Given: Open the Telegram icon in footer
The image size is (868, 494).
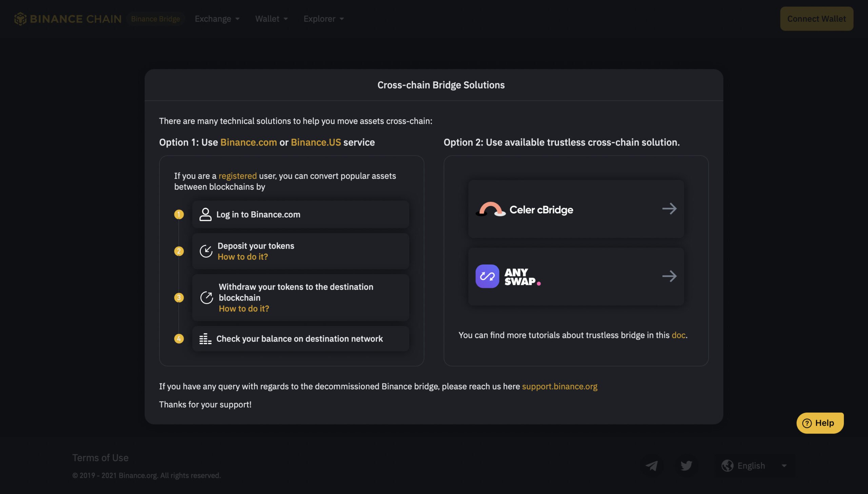Looking at the screenshot, I should click(x=652, y=465).
